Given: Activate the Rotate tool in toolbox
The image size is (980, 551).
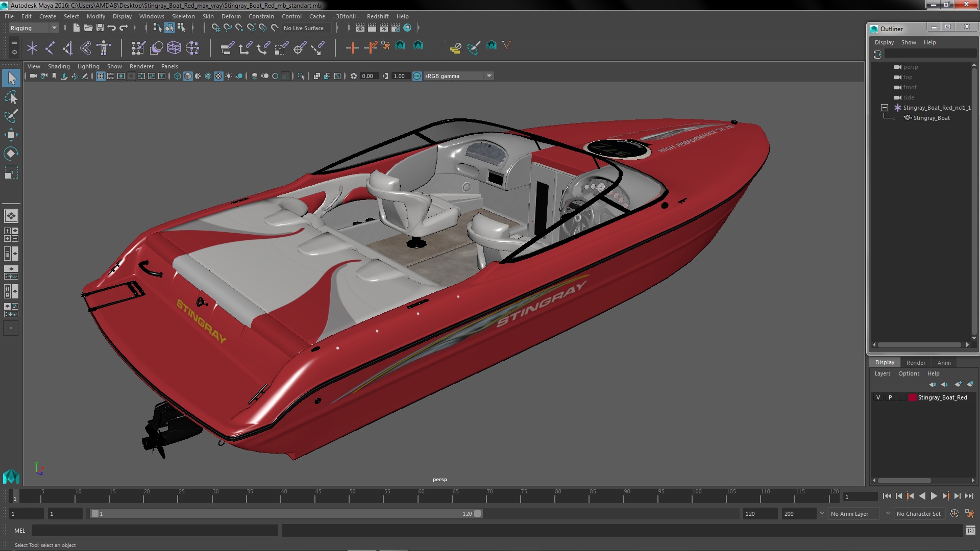Looking at the screenshot, I should click(x=11, y=154).
